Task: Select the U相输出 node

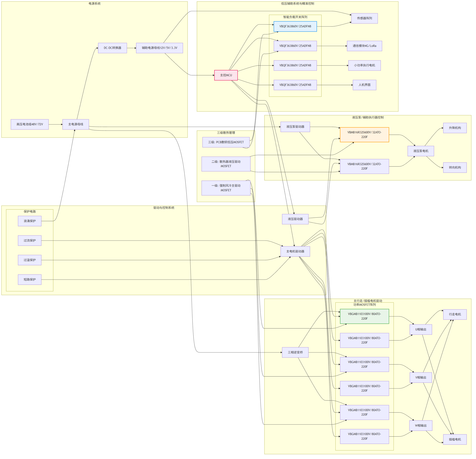Action: [x=420, y=329]
